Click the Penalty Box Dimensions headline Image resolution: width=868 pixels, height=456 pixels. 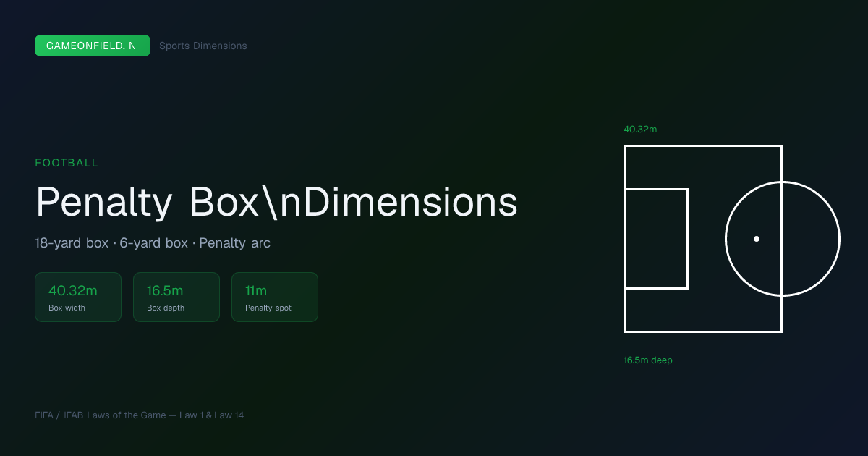point(276,202)
